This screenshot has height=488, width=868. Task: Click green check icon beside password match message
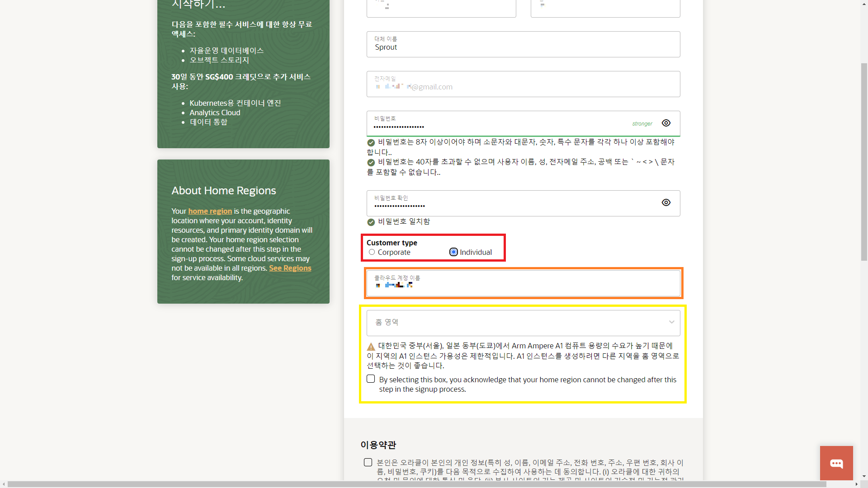[371, 222]
